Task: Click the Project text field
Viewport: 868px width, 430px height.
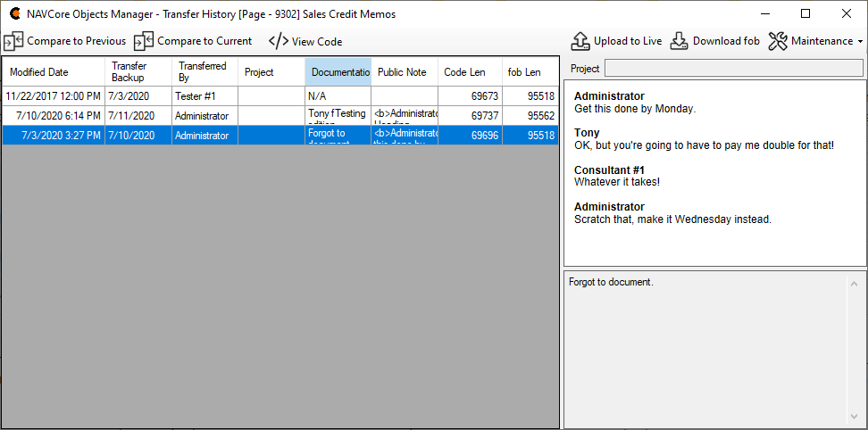Action: point(734,69)
